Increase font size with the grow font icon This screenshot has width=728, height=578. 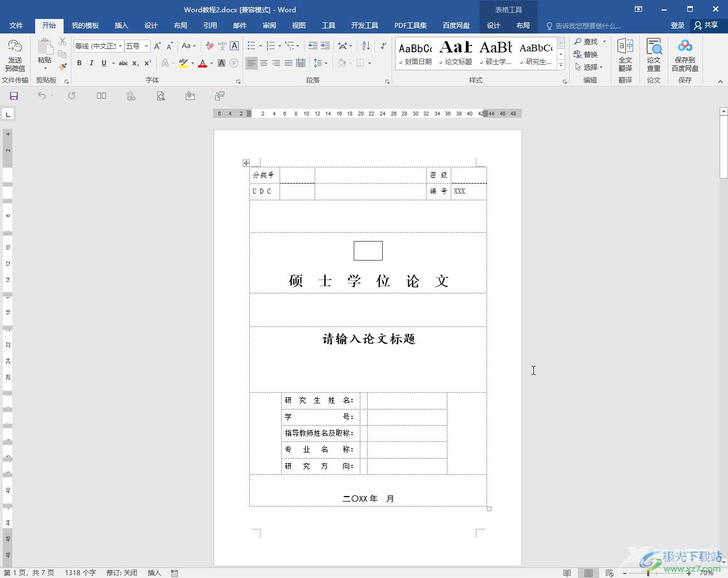(x=157, y=46)
